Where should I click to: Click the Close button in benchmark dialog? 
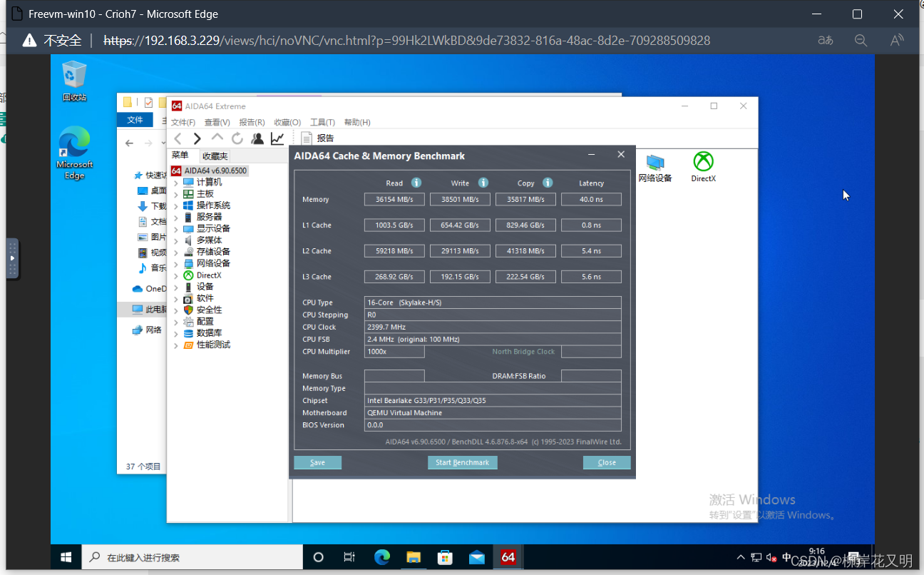pyautogui.click(x=607, y=462)
